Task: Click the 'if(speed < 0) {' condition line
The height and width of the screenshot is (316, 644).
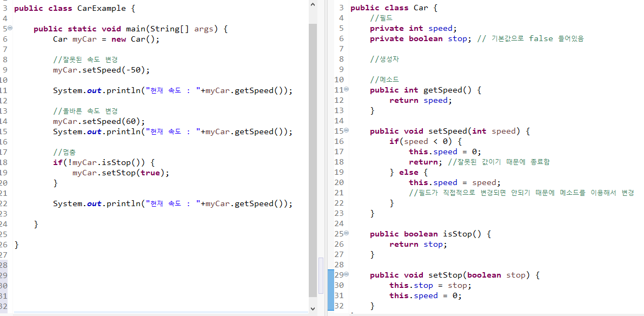Action: [x=426, y=141]
